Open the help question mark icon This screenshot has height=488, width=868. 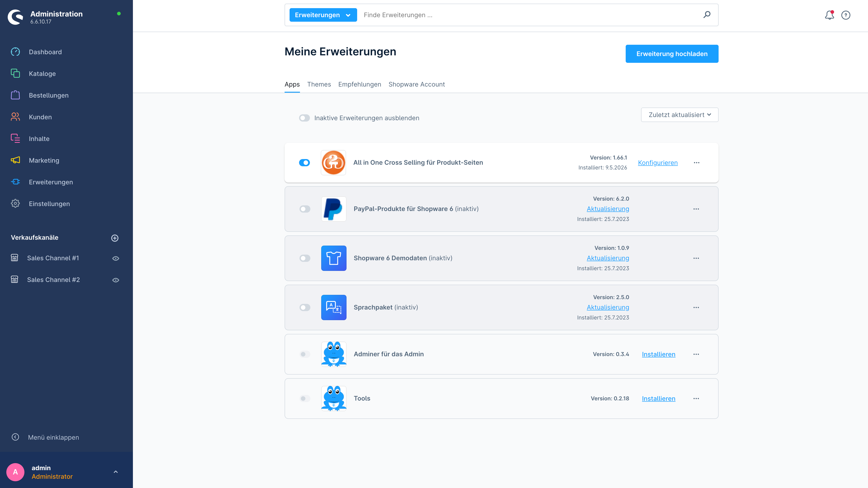[x=846, y=15]
